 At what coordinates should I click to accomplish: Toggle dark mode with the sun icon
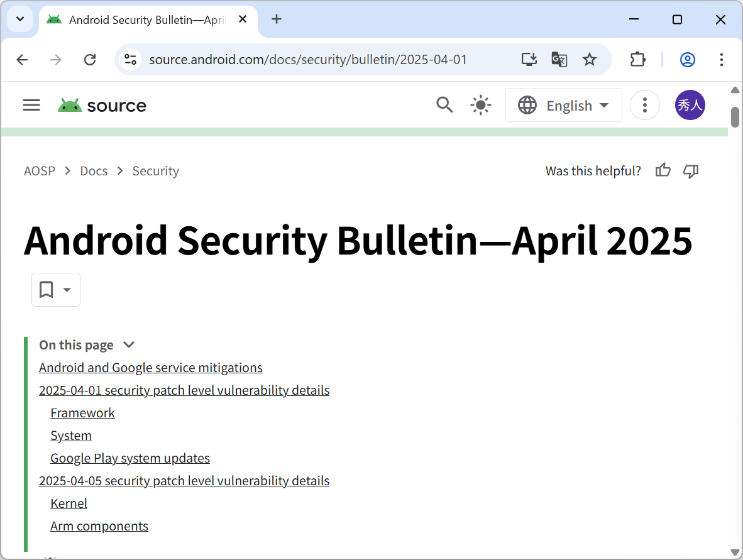pos(480,105)
